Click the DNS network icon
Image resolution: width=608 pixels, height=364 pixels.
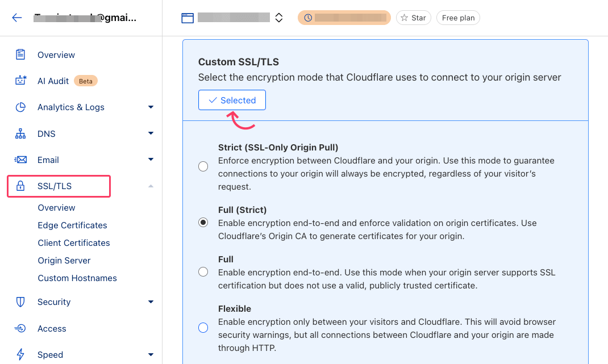[20, 134]
